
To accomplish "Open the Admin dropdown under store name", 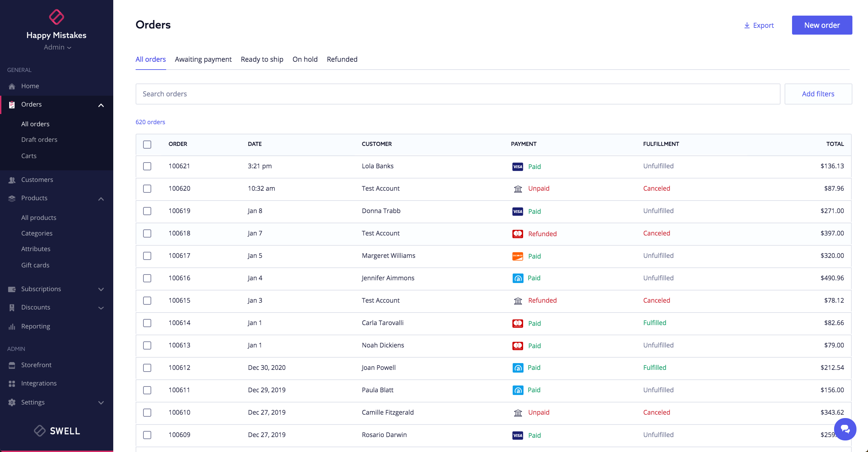I will [57, 48].
